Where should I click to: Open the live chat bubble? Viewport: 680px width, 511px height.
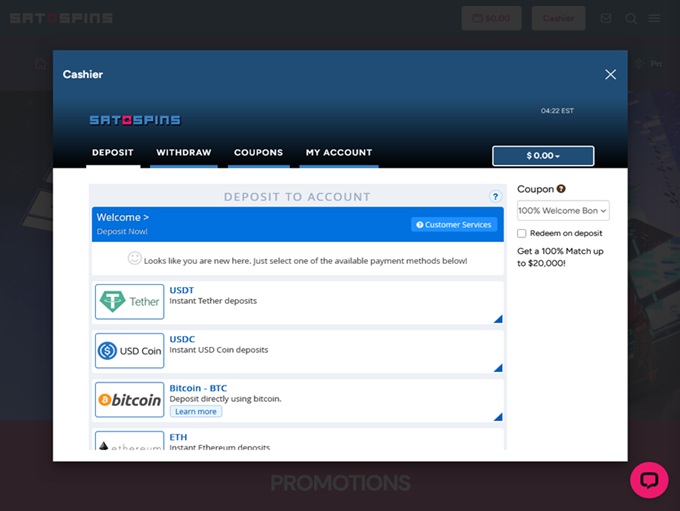pyautogui.click(x=648, y=480)
